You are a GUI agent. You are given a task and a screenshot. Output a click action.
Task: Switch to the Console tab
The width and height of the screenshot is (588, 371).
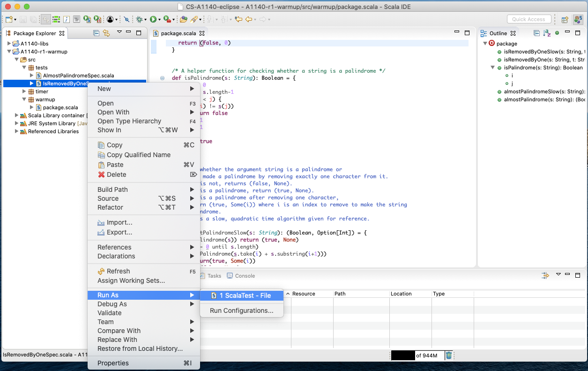point(245,276)
